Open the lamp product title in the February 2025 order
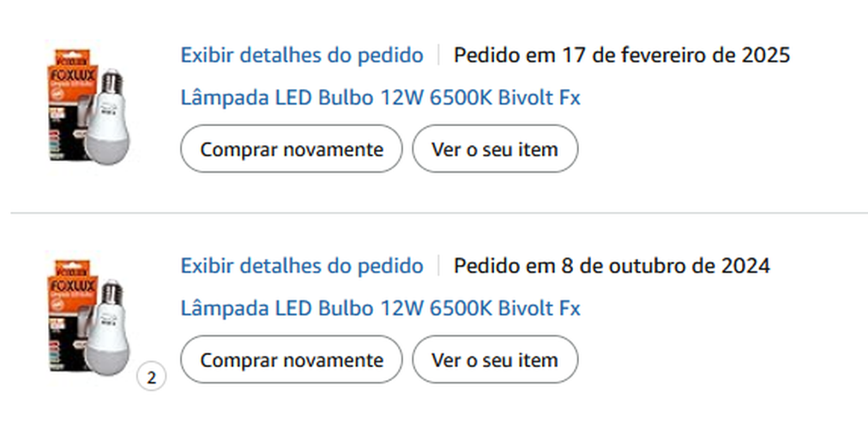This screenshot has width=868, height=429. tap(380, 98)
